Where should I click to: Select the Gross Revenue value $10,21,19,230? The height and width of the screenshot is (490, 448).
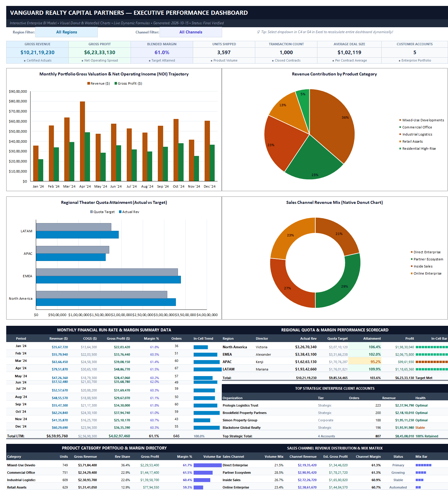click(37, 52)
